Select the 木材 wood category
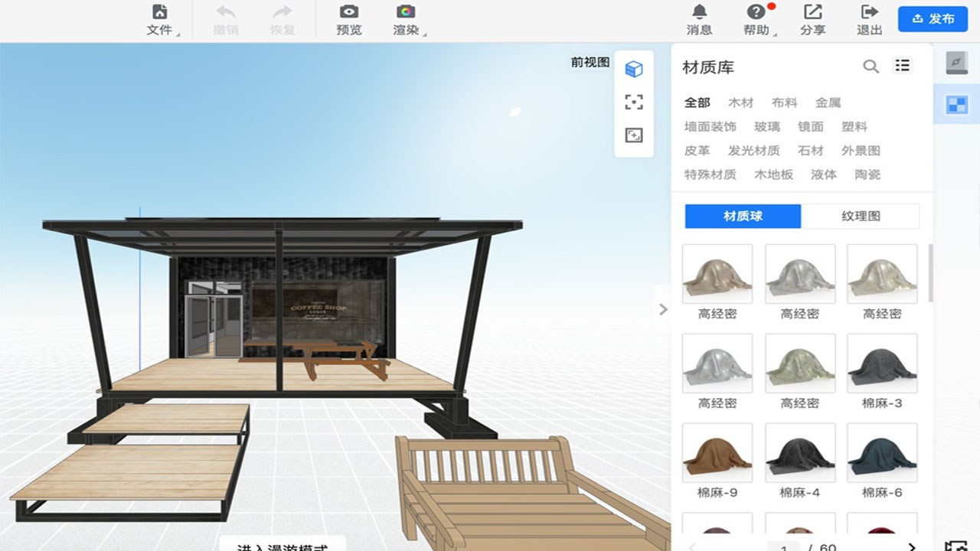Screen dimensions: 980x551 740,102
